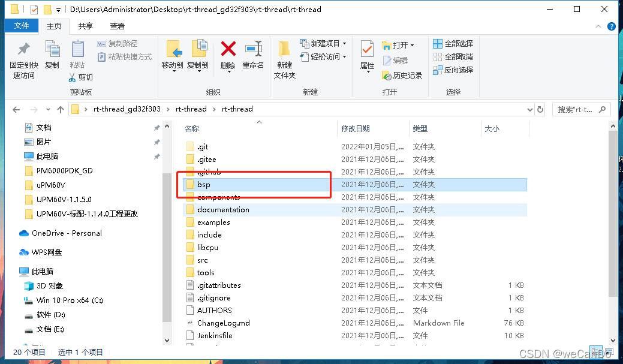Click the Cut scissors icon
This screenshot has width=623, height=364.
coord(72,77)
